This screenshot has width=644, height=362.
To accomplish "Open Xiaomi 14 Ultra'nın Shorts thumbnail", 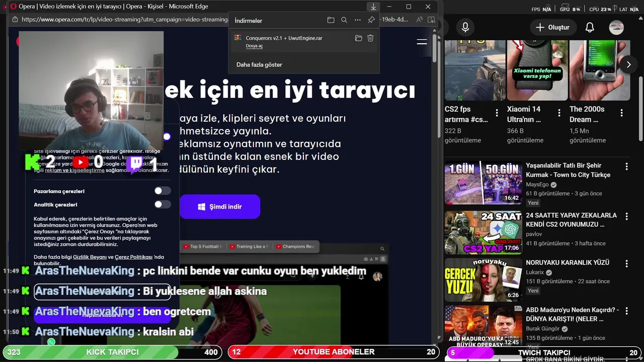I will (x=537, y=70).
